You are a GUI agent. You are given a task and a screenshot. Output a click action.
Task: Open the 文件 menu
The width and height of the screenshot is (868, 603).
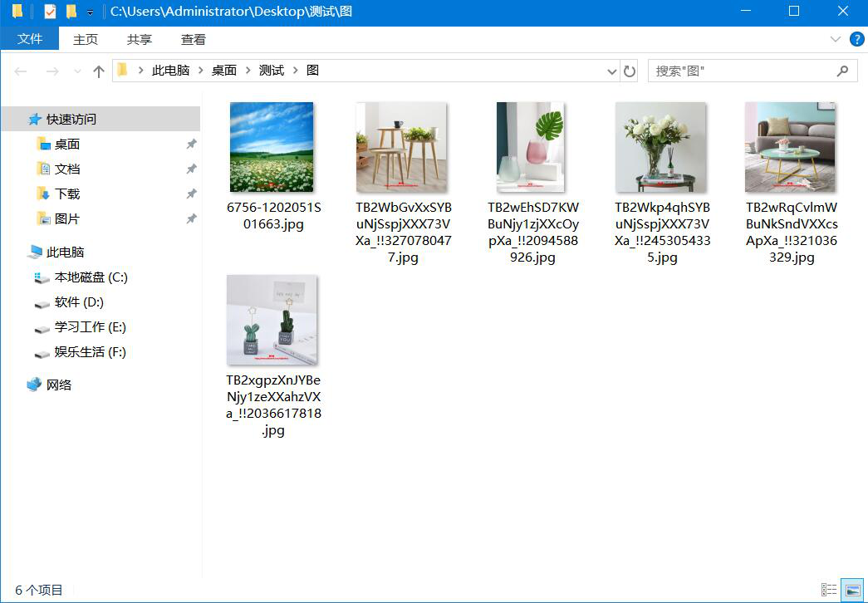pos(30,38)
